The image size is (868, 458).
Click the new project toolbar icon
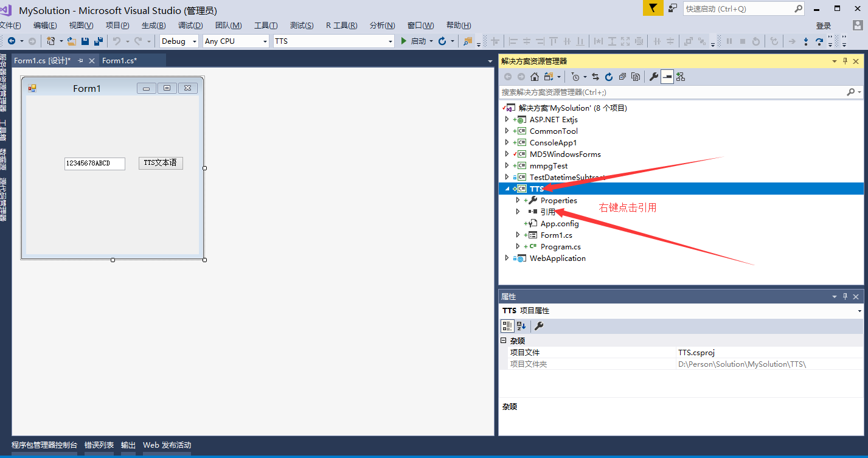(52, 41)
